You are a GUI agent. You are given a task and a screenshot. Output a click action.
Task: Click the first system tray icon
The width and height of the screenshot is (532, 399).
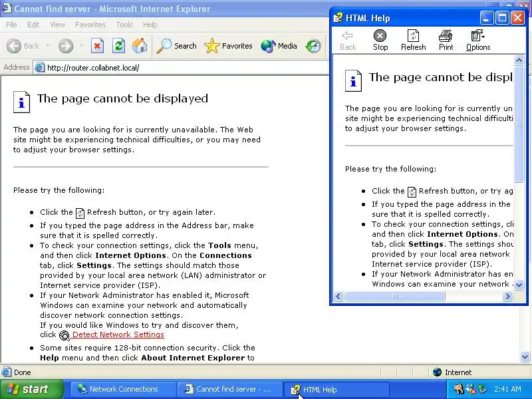pyautogui.click(x=458, y=389)
